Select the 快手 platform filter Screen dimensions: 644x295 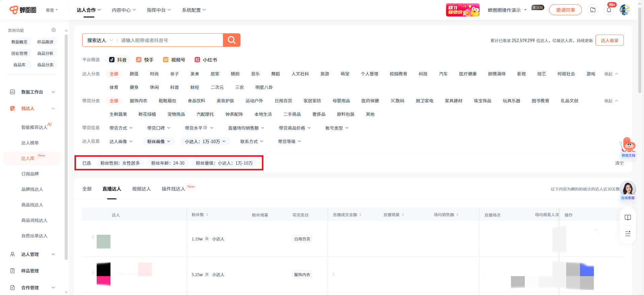(145, 60)
